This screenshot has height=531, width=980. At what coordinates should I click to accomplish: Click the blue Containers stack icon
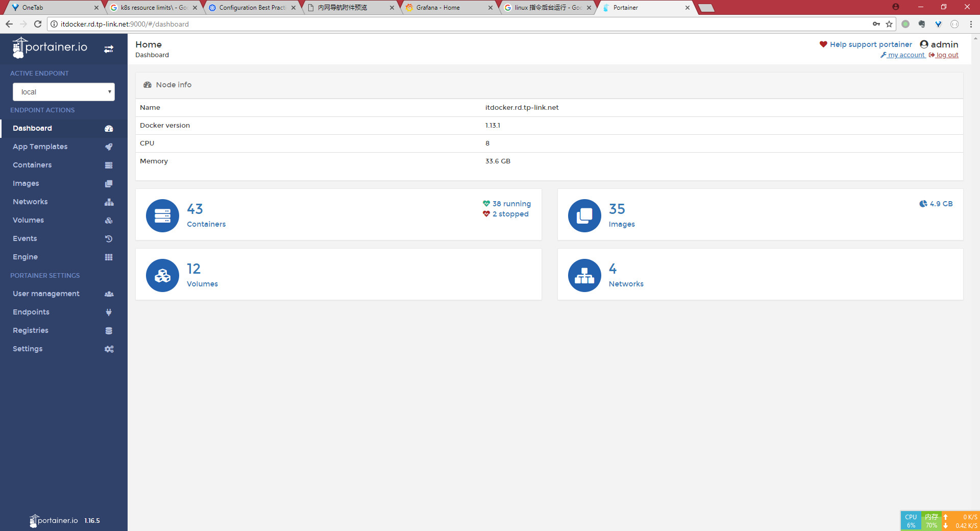point(162,215)
